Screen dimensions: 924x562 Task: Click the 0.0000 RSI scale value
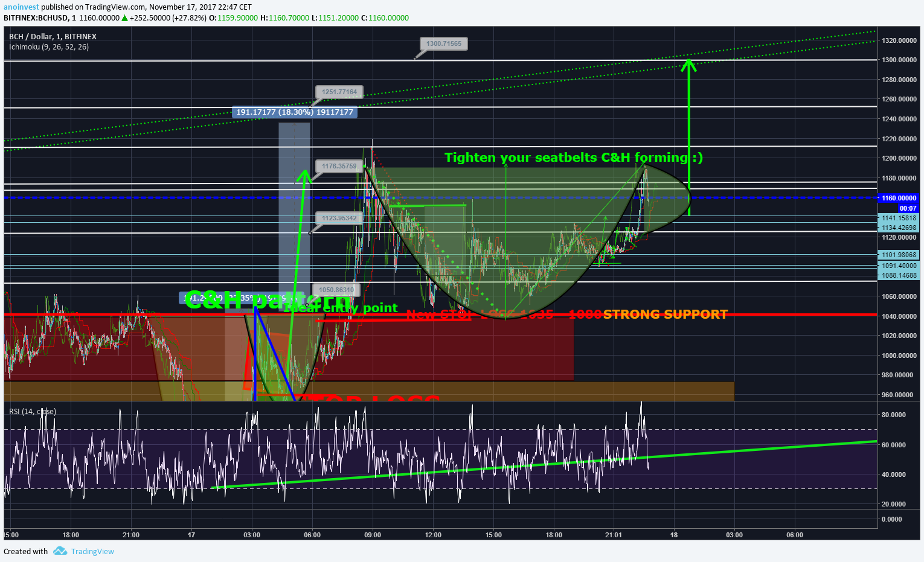click(893, 519)
